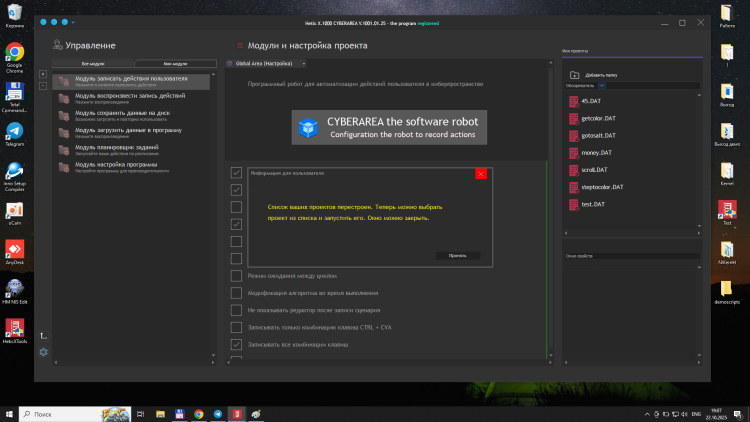Open Модуль планировщик заданий icon
Screen dimensions: 750x422
(x=64, y=149)
